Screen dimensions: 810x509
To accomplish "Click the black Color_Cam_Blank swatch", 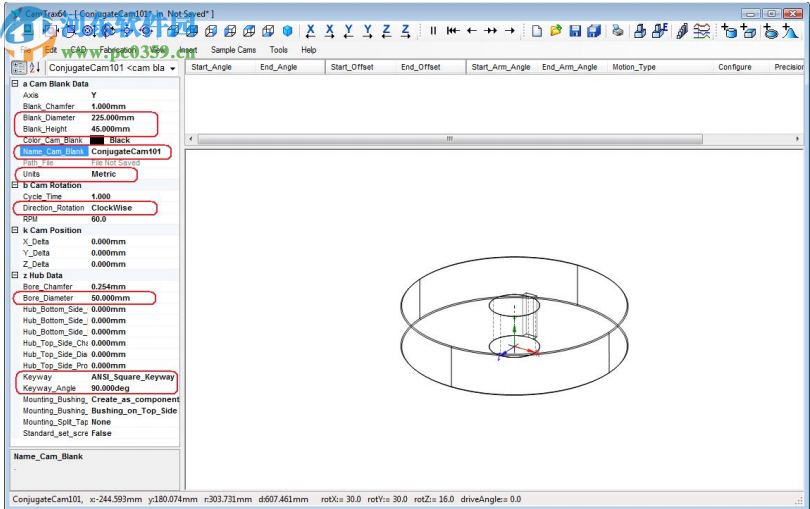I will pos(97,140).
